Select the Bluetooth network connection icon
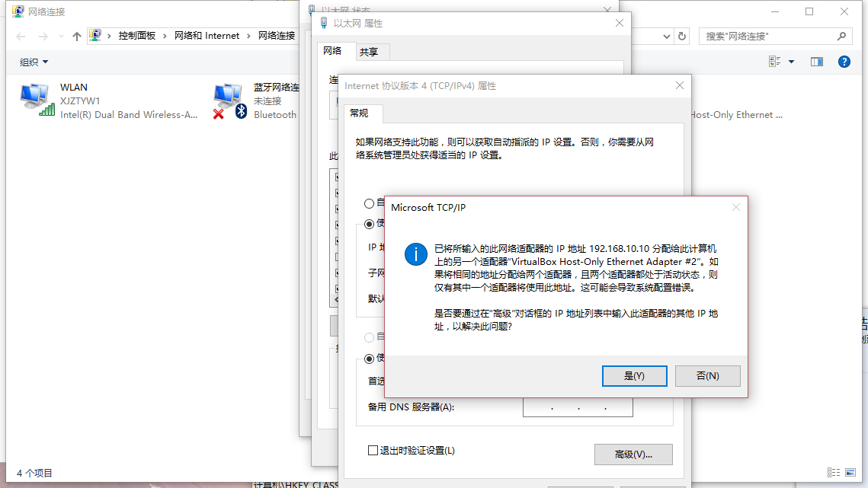 point(229,101)
